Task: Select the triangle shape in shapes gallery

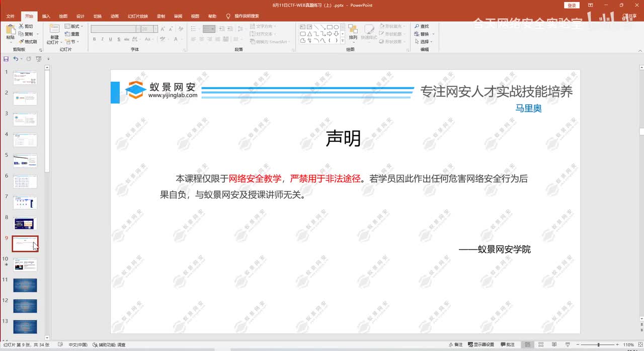Action: point(309,34)
